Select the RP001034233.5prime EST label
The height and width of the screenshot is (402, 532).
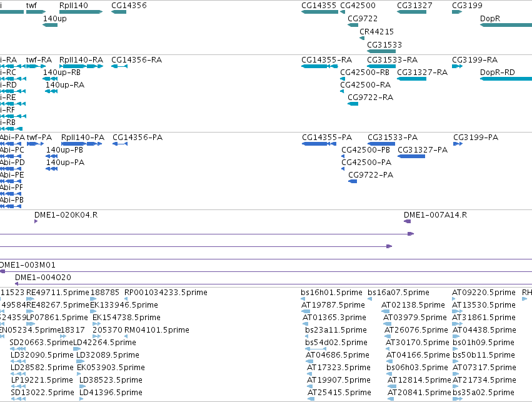[166, 293]
